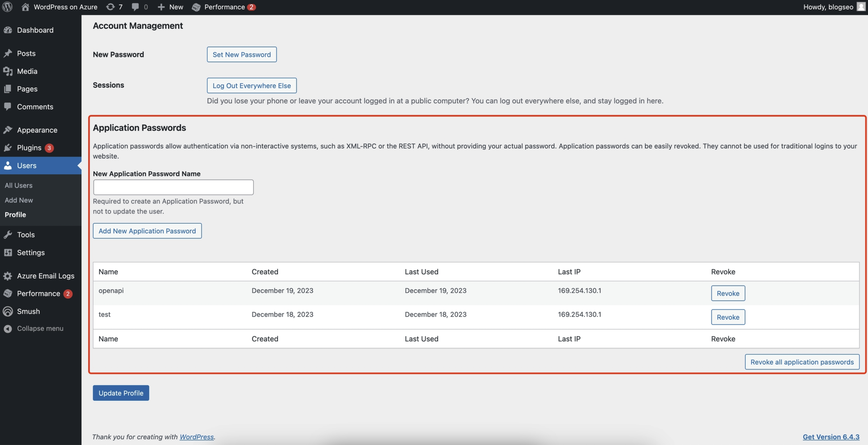Revoke all application passwords
Image resolution: width=868 pixels, height=445 pixels.
click(x=802, y=362)
